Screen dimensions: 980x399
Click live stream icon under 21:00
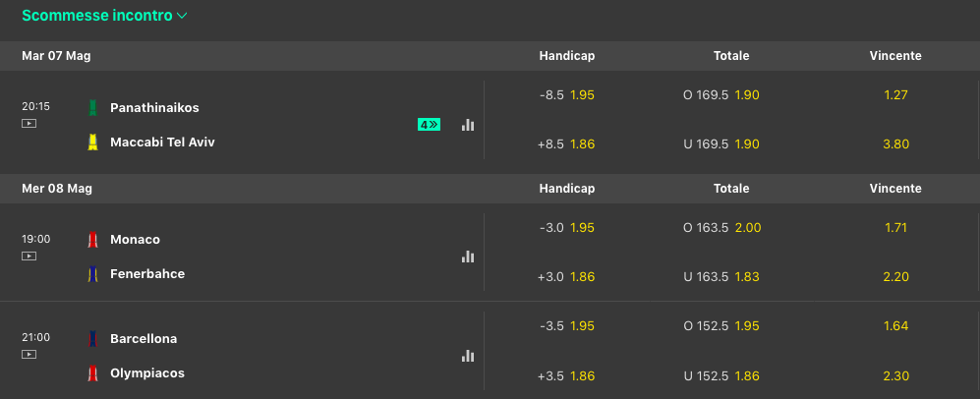[x=29, y=355]
